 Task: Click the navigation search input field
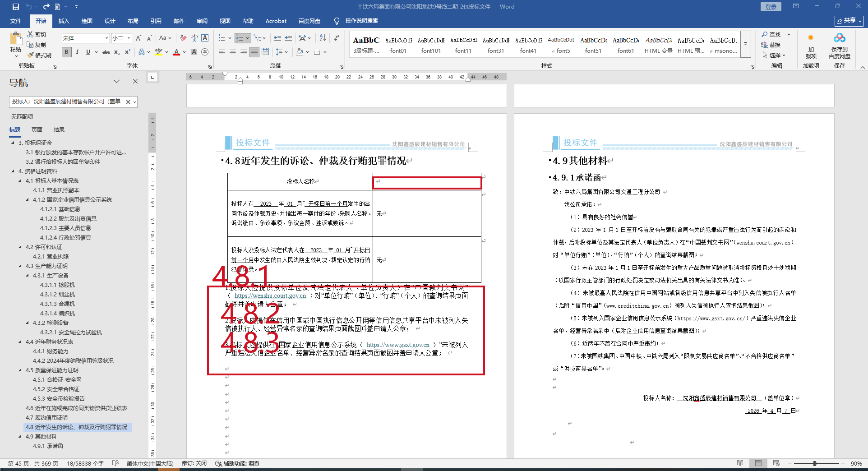[67, 102]
